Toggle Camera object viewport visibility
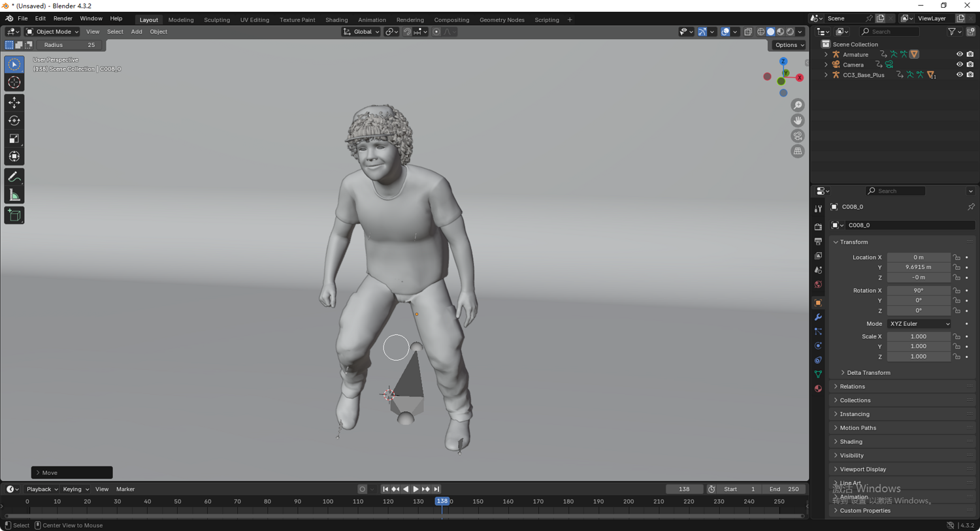980x531 pixels. 960,65
